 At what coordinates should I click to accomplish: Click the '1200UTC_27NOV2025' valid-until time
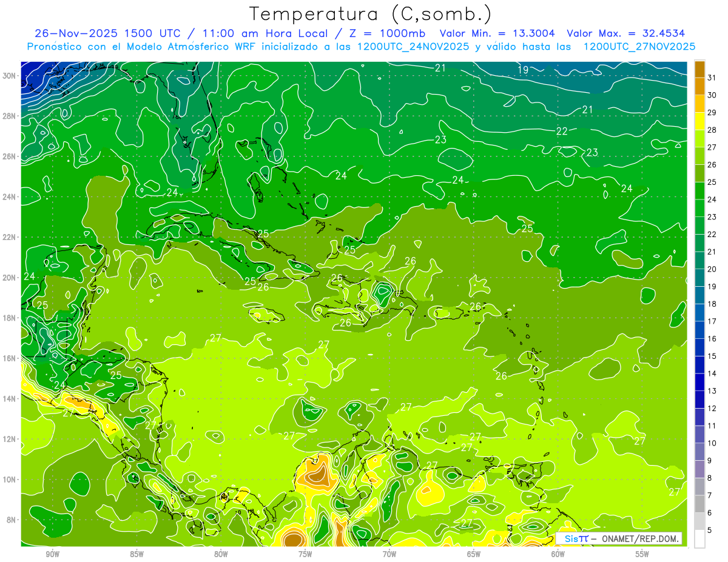[639, 46]
